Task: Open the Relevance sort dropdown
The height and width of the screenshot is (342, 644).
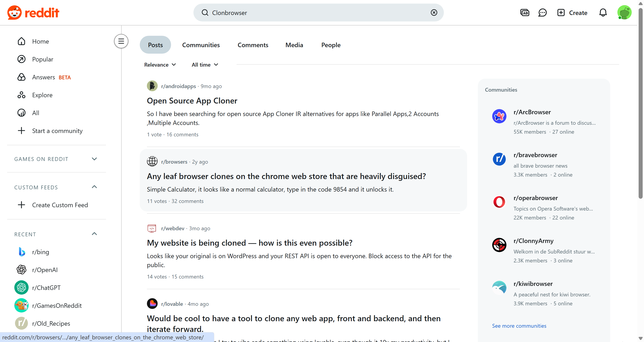Action: [160, 65]
